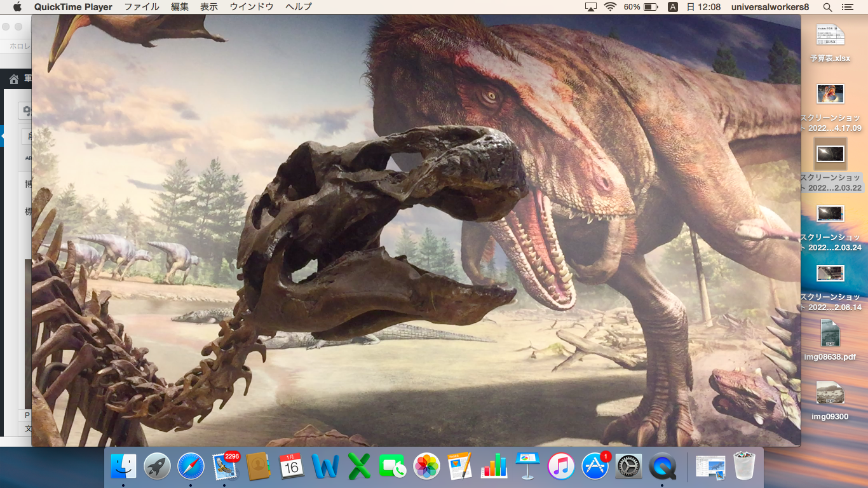Screen dimensions: 868x488
Task: Open Mail with 2296 badge in Dock
Action: (x=224, y=467)
